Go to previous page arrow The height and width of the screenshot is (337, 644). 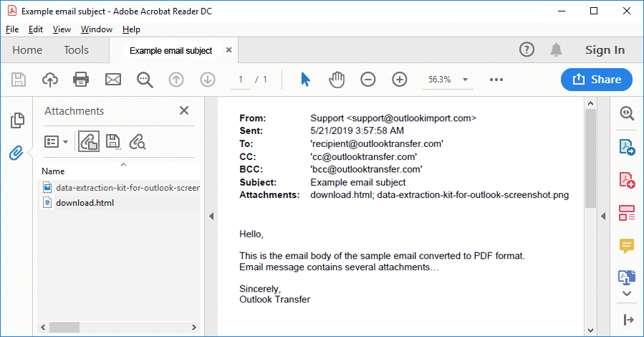tap(176, 80)
